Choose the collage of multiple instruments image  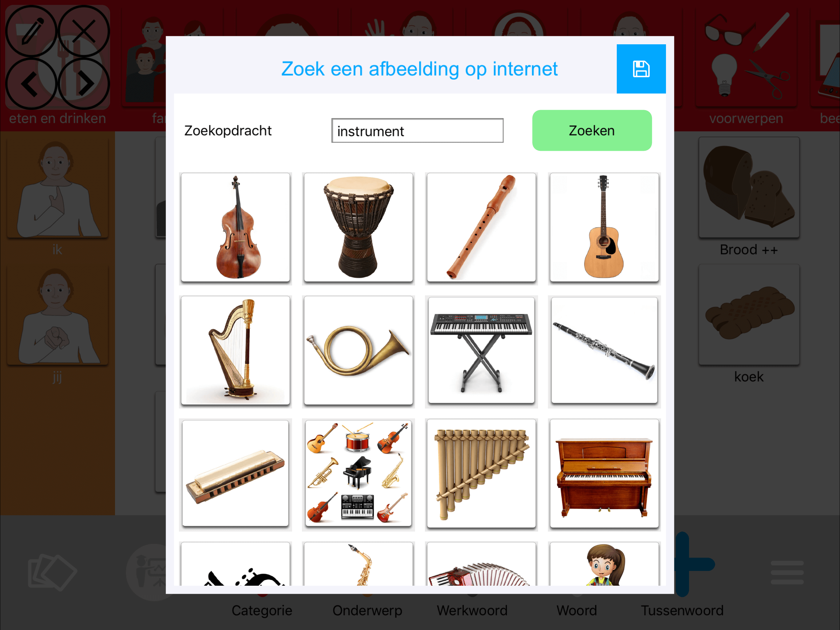pyautogui.click(x=358, y=473)
